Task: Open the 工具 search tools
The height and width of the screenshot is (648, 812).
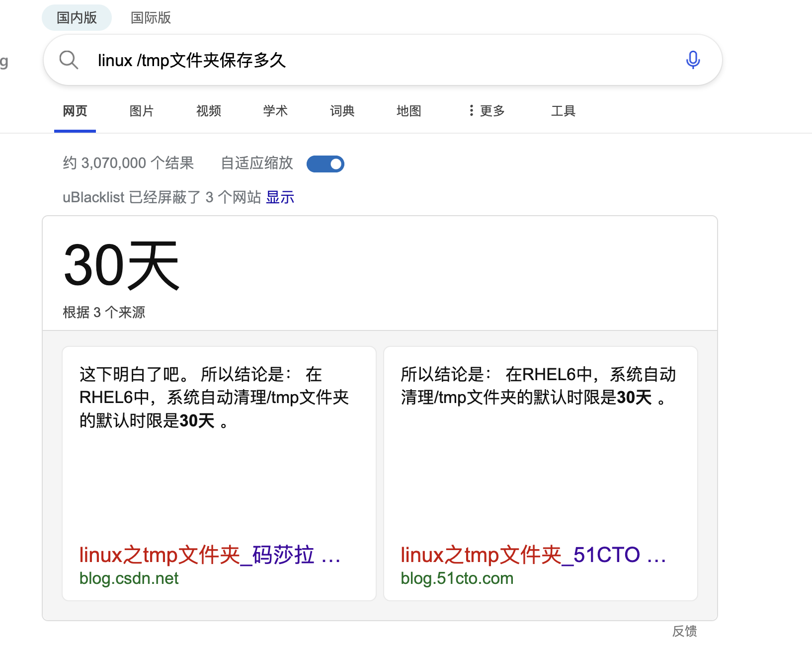Action: pos(563,111)
